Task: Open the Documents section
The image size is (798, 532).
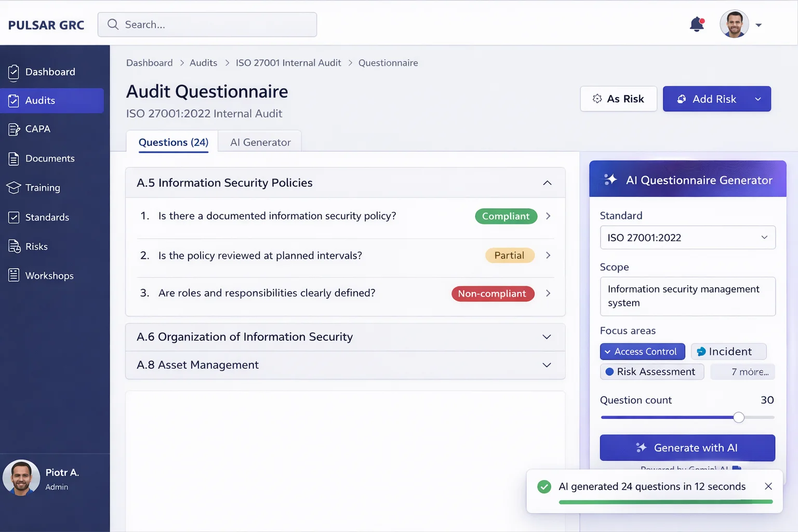Action: [x=50, y=158]
